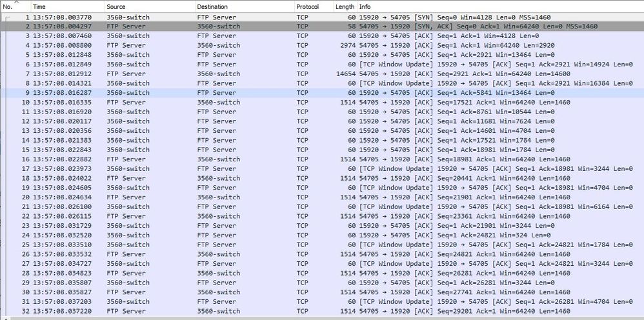Select packet 23 with Ack=21901

[323, 226]
